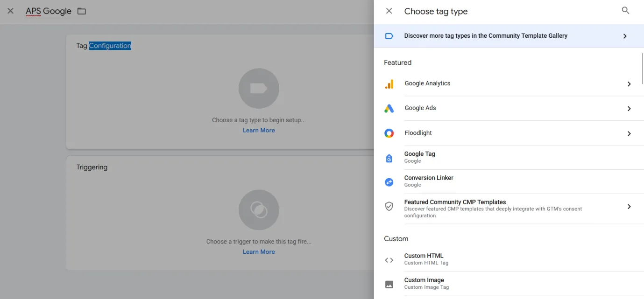Click the tag type panel scrollbar

tap(643, 68)
